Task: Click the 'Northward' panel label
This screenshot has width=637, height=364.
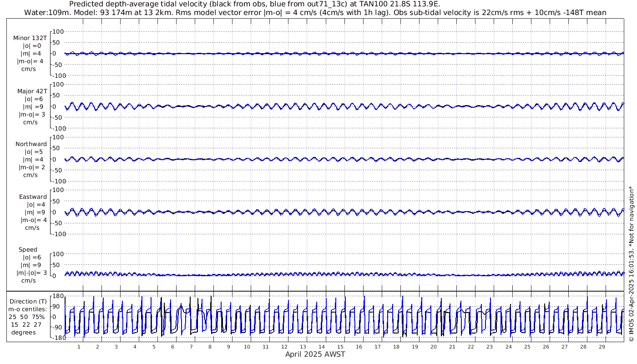Action: (x=31, y=144)
